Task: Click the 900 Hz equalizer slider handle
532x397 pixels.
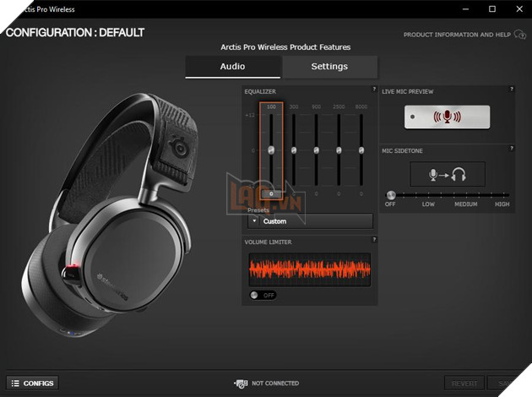Action: click(316, 150)
